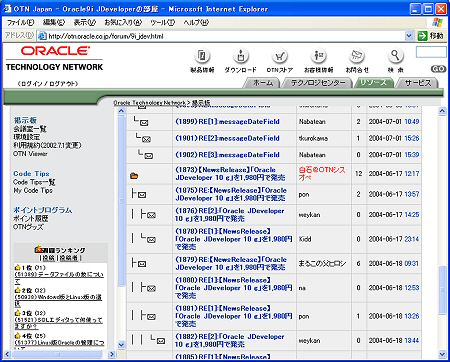Click inside the URL address field
Viewport: 450px width, 362px height.
pos(225,36)
